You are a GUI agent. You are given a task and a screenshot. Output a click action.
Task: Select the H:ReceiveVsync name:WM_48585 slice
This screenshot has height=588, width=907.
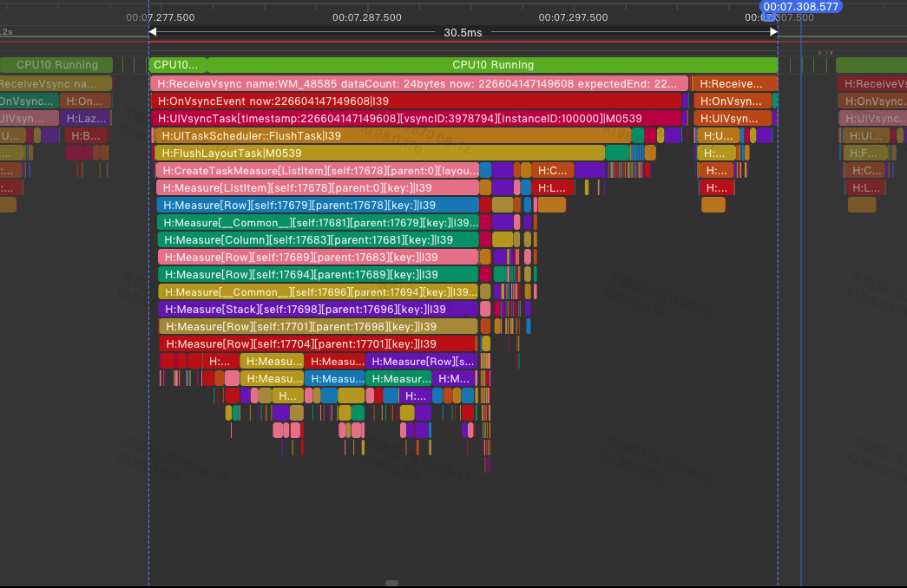418,83
